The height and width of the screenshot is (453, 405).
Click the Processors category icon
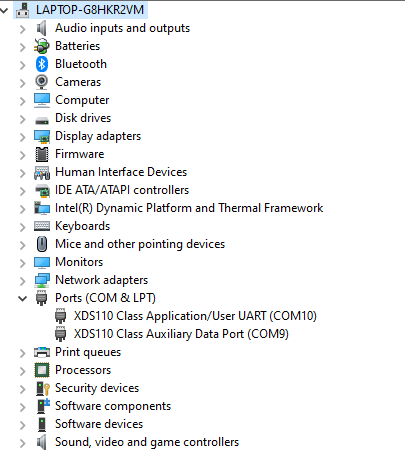(42, 370)
